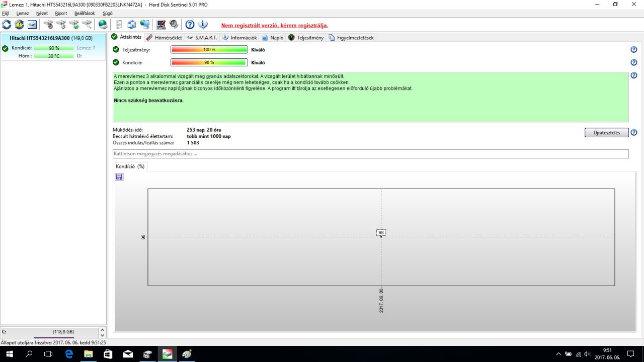Screen dimensions: 644x362
Task: Click the disk icon with green checkmark
Action: 74,24
